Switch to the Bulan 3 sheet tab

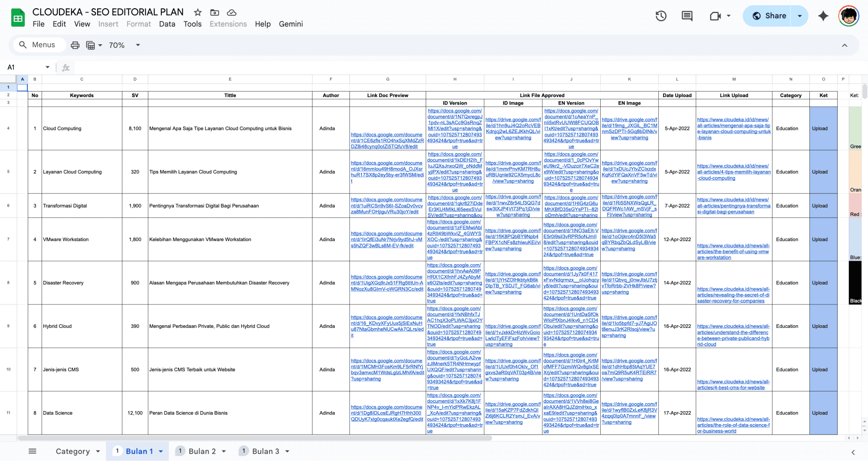click(265, 451)
